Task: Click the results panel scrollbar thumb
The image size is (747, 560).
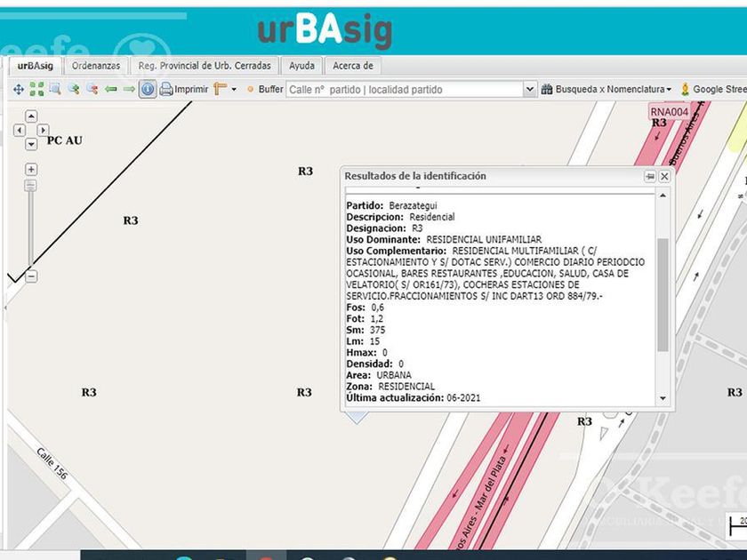Action: tap(663, 295)
